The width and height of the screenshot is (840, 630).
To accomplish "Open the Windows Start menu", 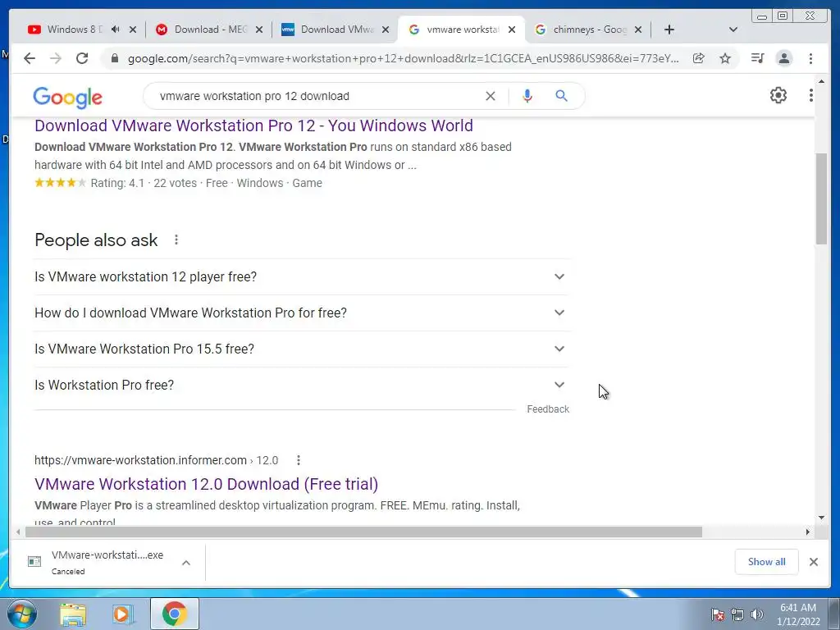I will point(22,614).
